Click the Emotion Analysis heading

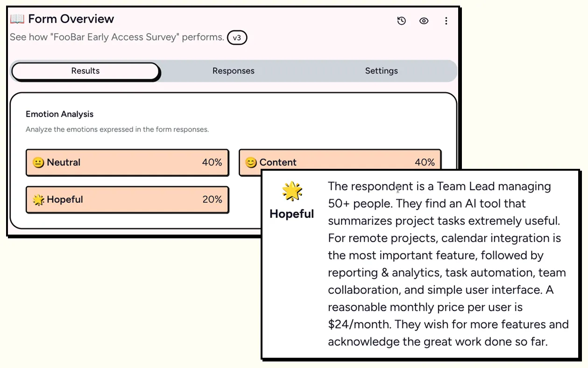[60, 114]
